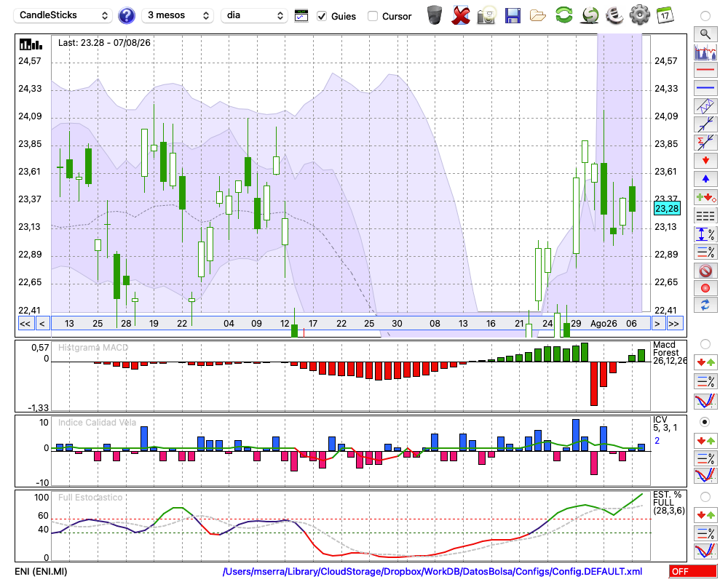Uncheck the Guies checkbox
The width and height of the screenshot is (728, 582).
coord(322,16)
